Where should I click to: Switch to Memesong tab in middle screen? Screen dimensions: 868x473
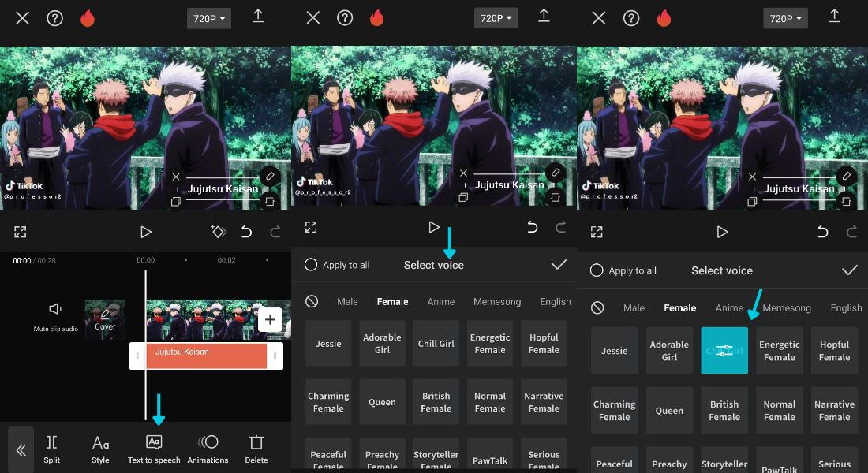coord(497,301)
